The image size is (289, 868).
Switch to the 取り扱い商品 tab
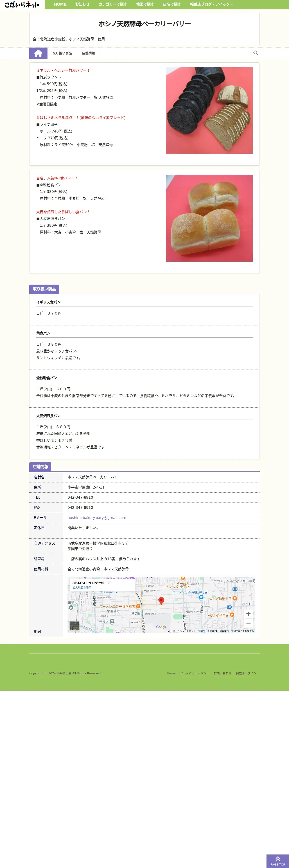tap(62, 53)
